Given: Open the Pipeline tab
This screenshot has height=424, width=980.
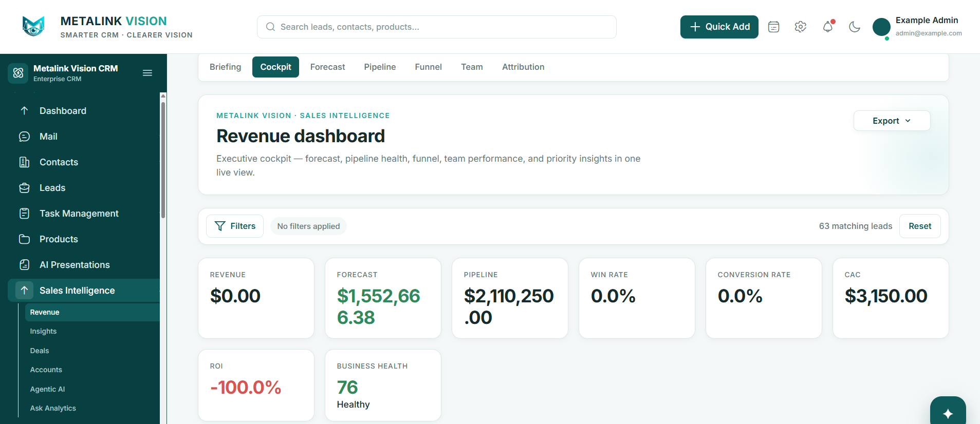Looking at the screenshot, I should click(380, 67).
